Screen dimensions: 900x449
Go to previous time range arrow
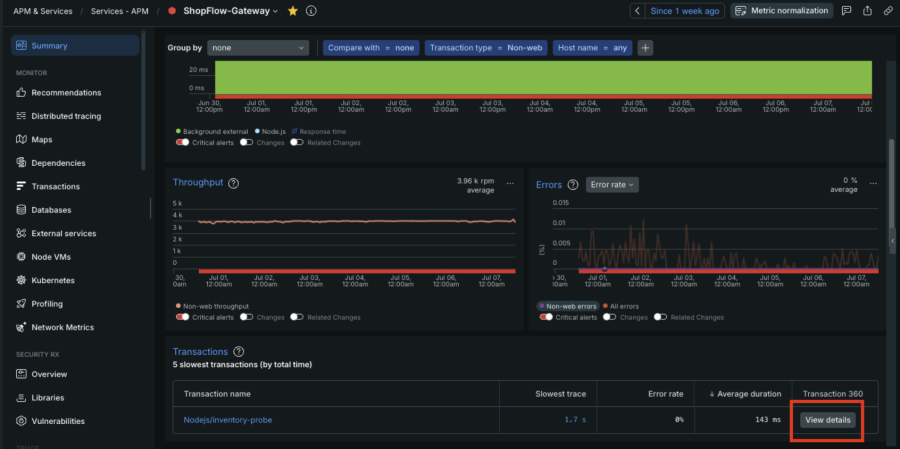click(637, 11)
